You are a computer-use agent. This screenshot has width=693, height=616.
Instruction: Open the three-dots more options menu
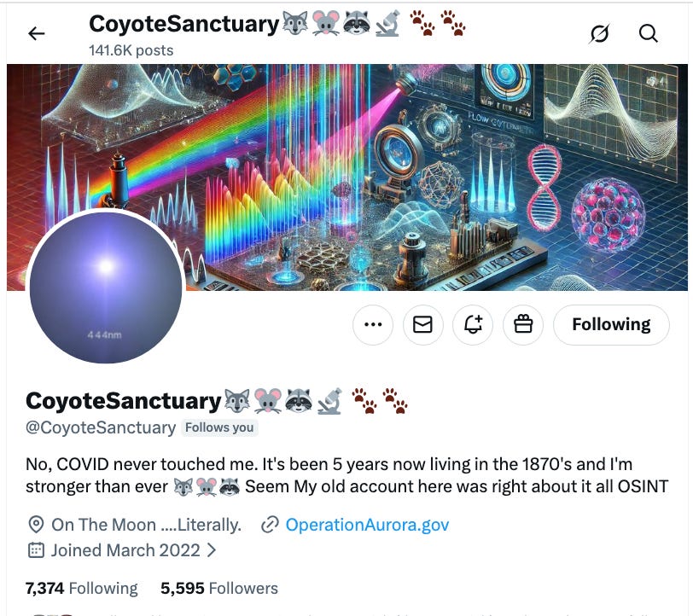373,324
